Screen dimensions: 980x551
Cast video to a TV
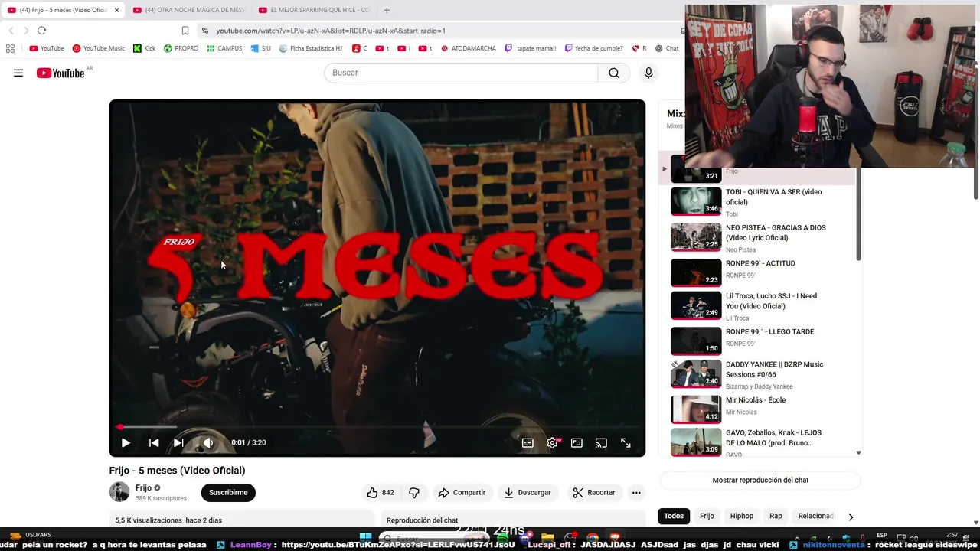point(601,442)
